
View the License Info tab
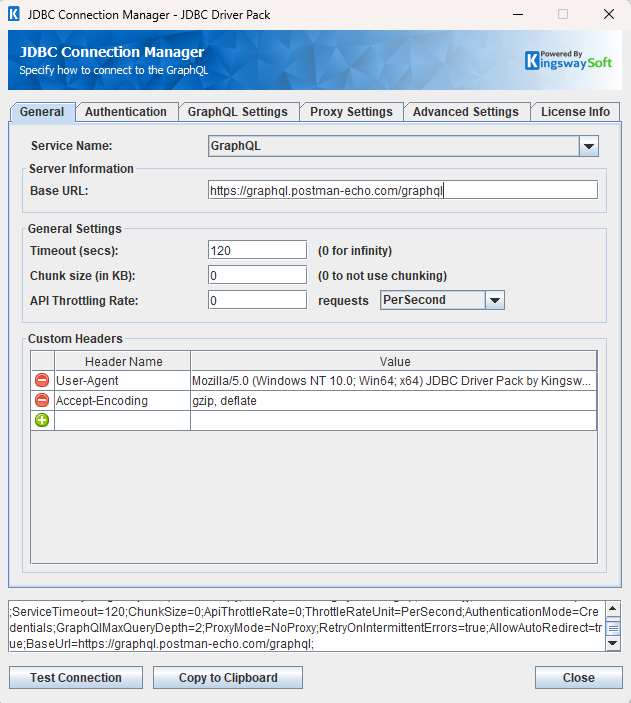(x=575, y=112)
